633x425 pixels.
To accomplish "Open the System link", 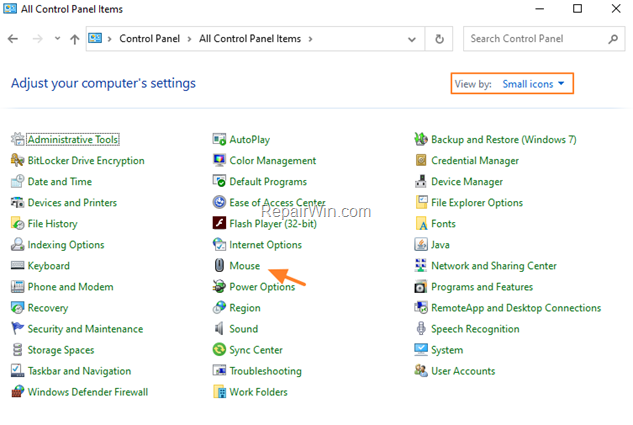I will tap(447, 350).
